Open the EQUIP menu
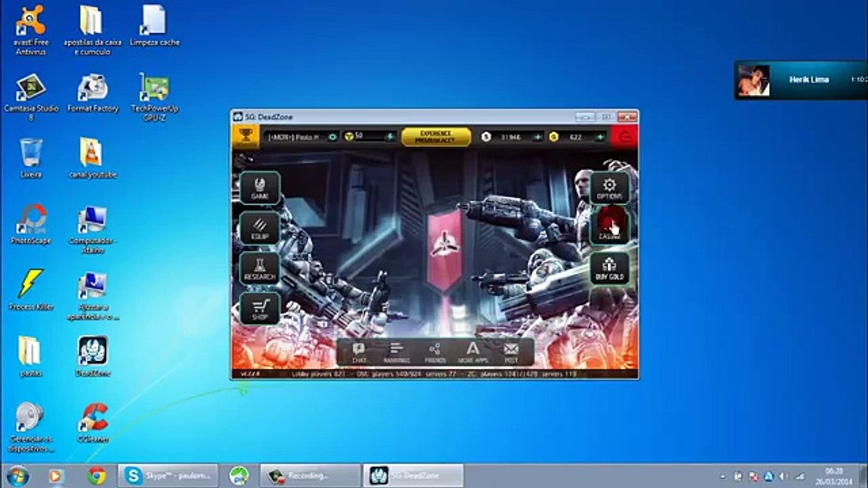This screenshot has height=488, width=868. [x=260, y=228]
